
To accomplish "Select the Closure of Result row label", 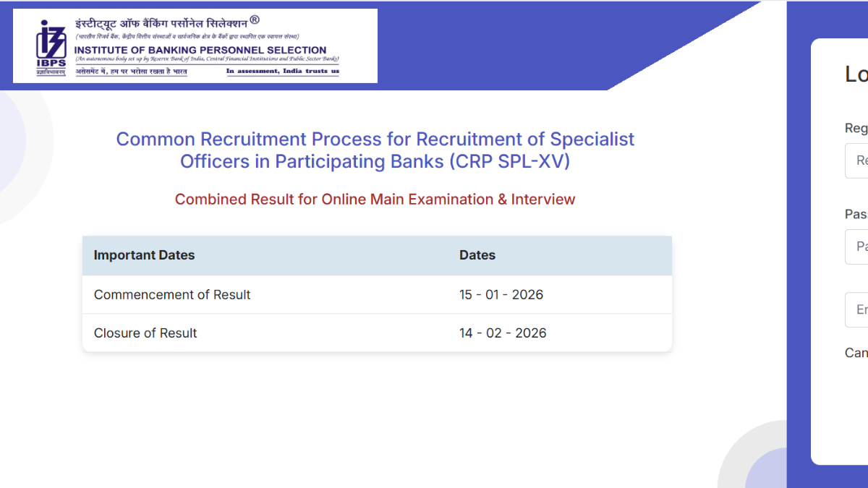I will (145, 333).
